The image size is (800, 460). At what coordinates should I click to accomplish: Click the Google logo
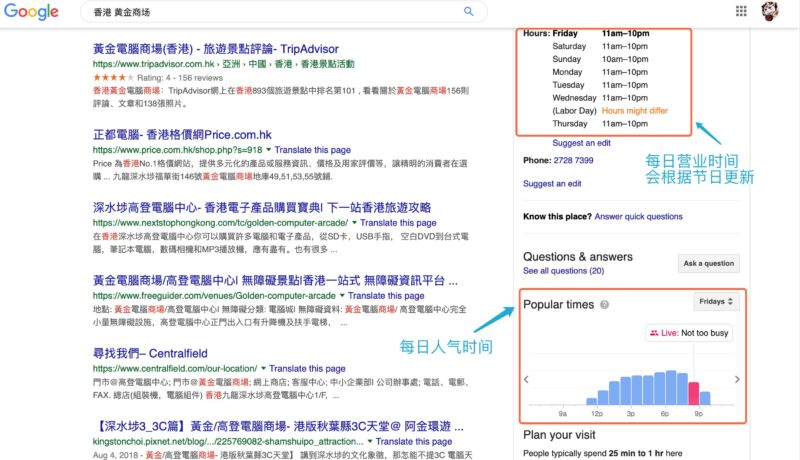coord(31,12)
